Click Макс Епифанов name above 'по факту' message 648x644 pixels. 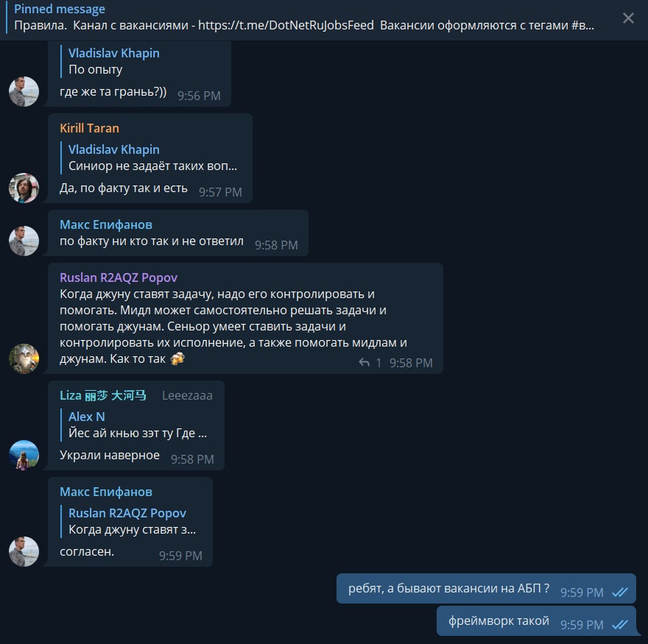(106, 224)
